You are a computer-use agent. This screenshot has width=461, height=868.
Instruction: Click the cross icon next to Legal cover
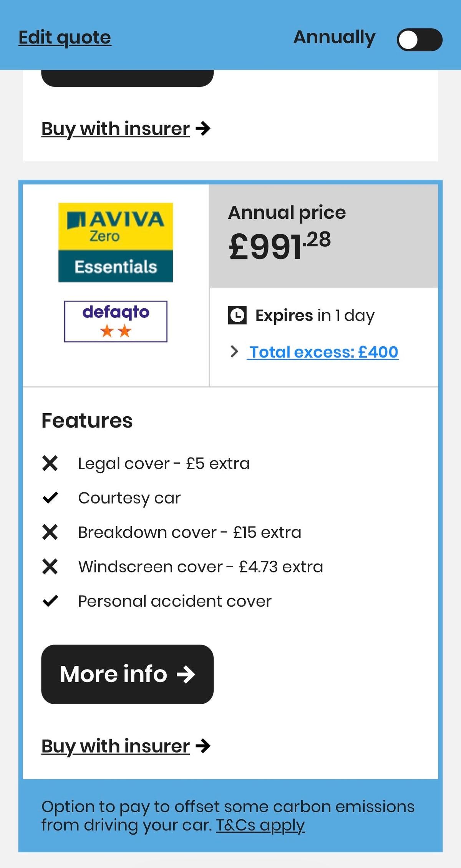pyautogui.click(x=50, y=463)
